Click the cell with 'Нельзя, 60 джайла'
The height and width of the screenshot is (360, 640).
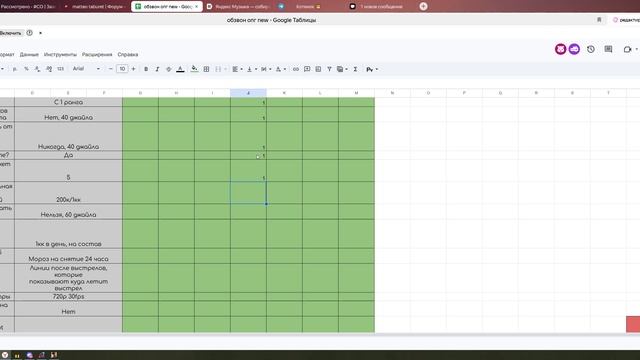[x=68, y=211]
